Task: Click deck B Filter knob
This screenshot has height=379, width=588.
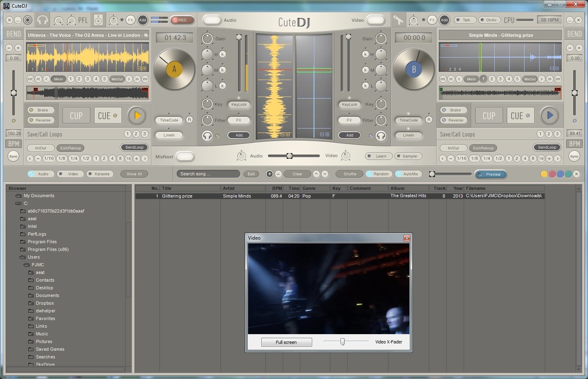Action: (381, 120)
